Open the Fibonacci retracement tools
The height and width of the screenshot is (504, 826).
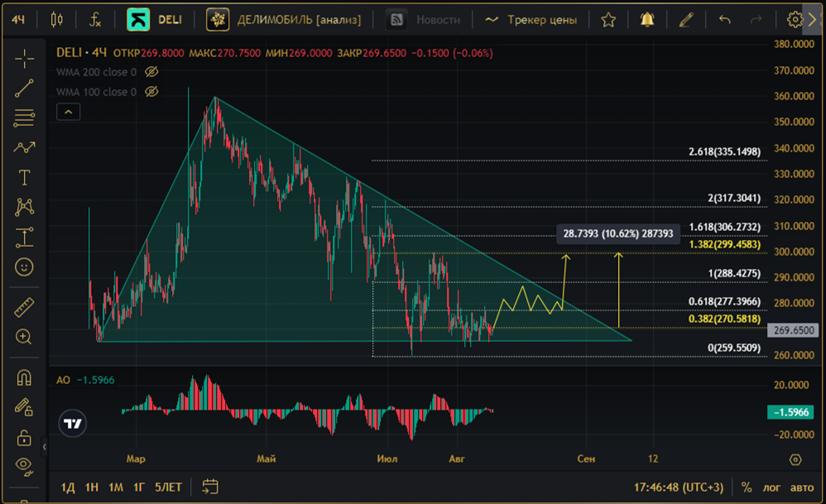pos(24,118)
